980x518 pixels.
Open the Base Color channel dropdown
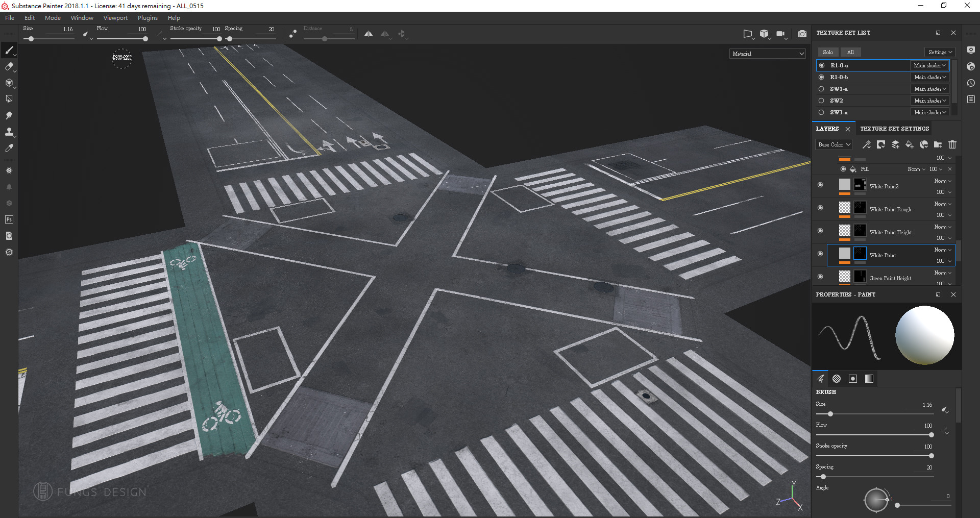pos(834,144)
